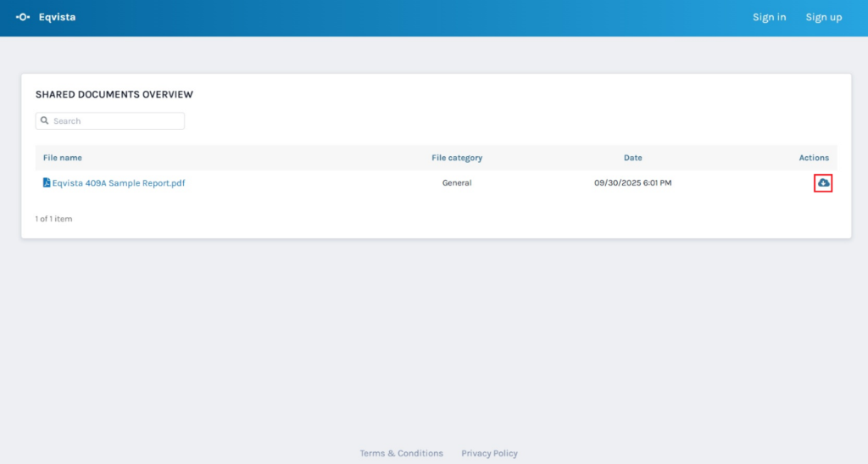Click the PDF file type icon

coord(47,182)
